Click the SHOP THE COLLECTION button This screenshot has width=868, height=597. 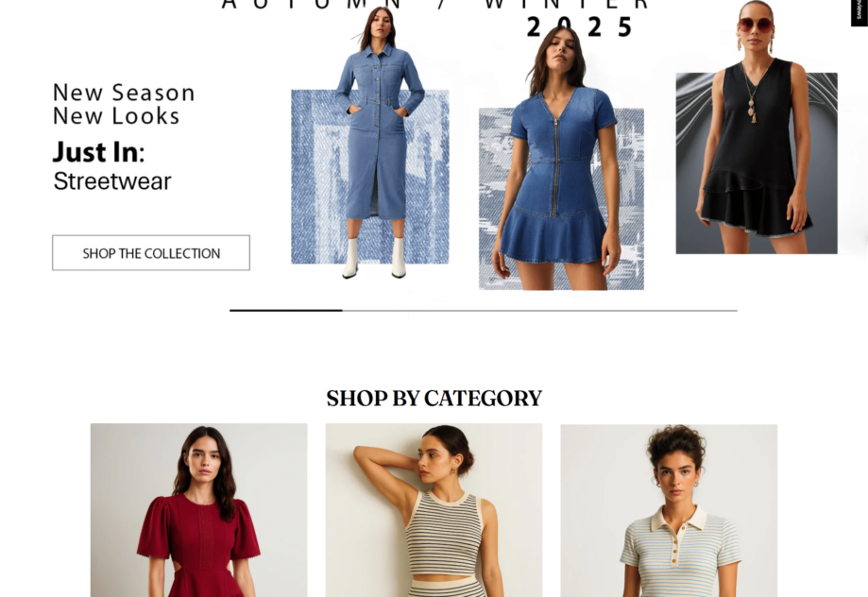(x=150, y=253)
